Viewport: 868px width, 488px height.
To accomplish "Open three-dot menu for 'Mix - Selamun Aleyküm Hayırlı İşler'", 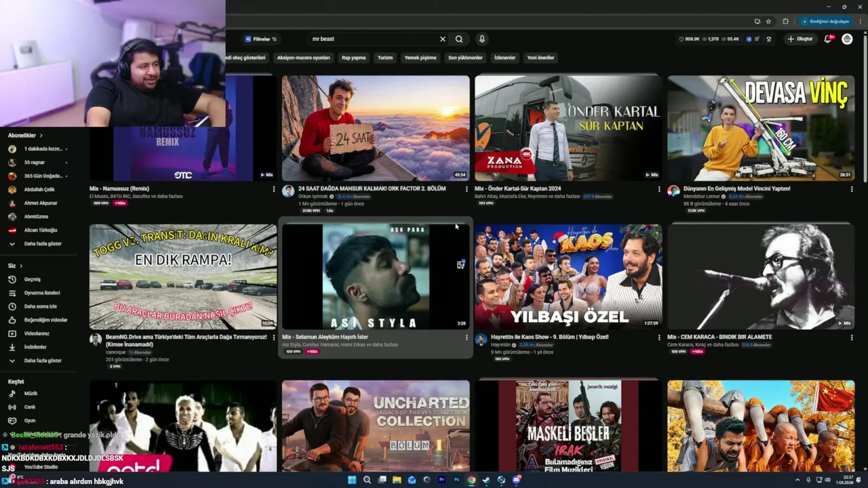I will tap(467, 337).
